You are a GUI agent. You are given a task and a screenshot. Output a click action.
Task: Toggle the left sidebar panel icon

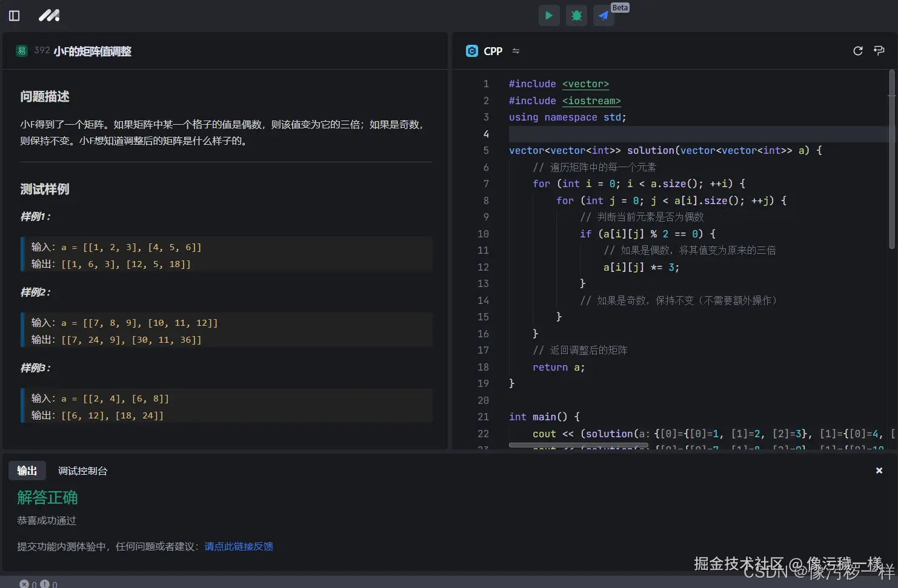(15, 16)
